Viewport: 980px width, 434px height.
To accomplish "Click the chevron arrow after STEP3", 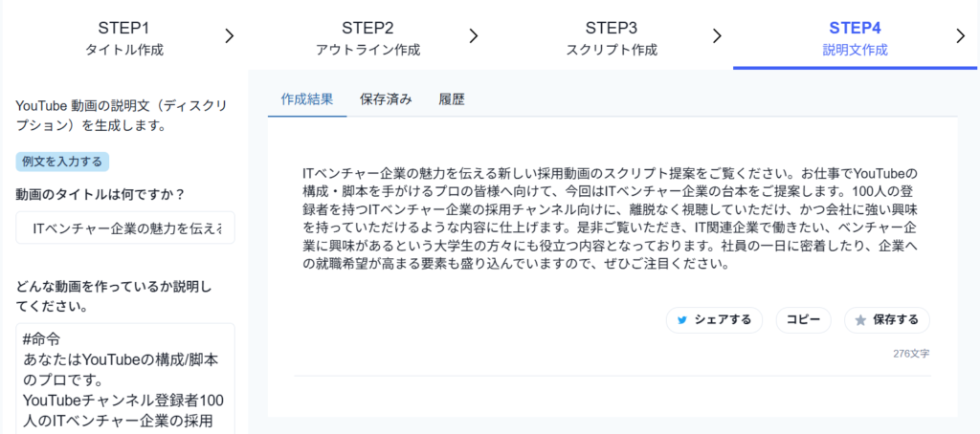I will 717,36.
